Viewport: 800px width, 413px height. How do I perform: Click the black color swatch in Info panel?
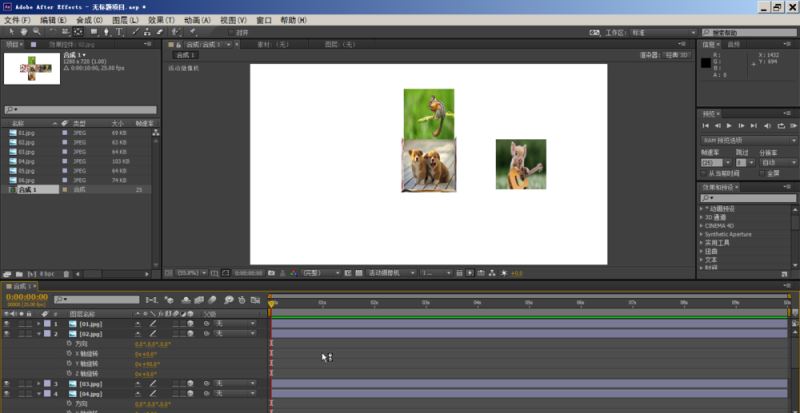point(706,63)
